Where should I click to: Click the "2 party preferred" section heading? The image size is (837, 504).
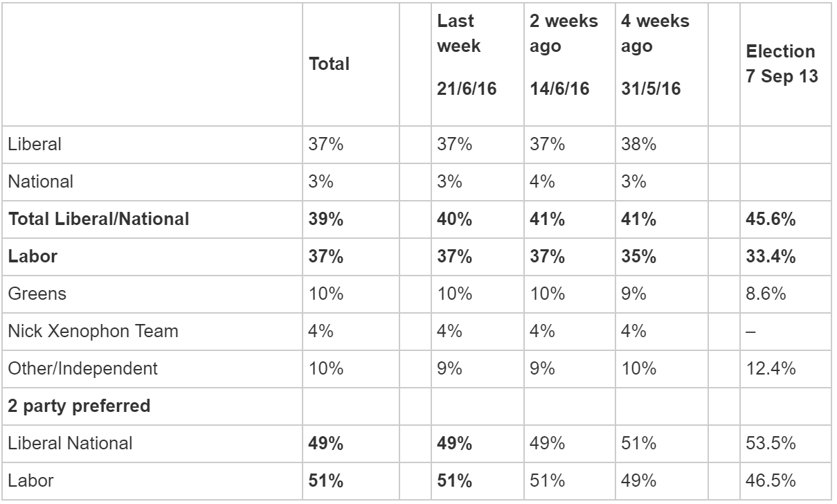pos(79,406)
